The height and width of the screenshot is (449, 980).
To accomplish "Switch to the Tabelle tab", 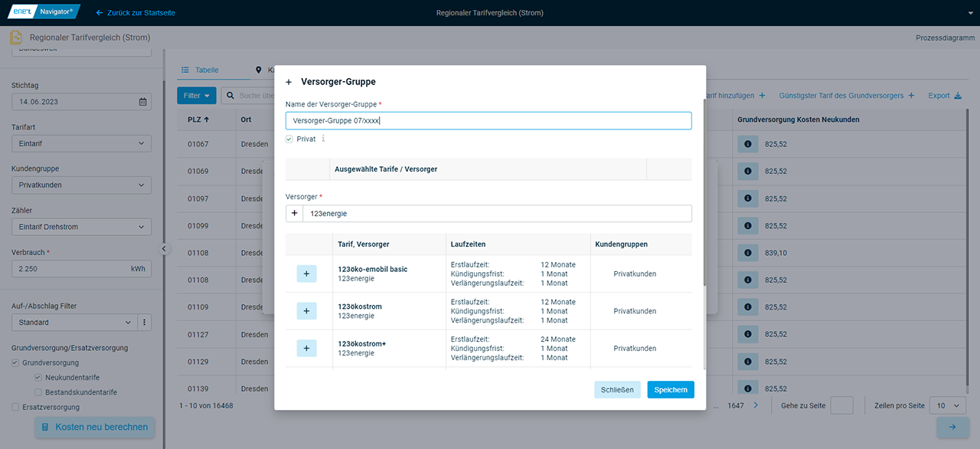I will 201,70.
